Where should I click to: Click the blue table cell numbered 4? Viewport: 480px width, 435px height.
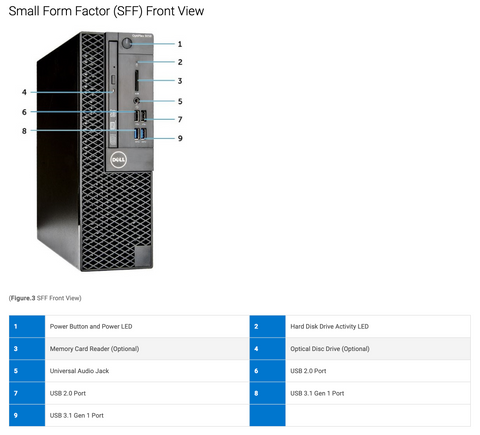click(x=268, y=349)
